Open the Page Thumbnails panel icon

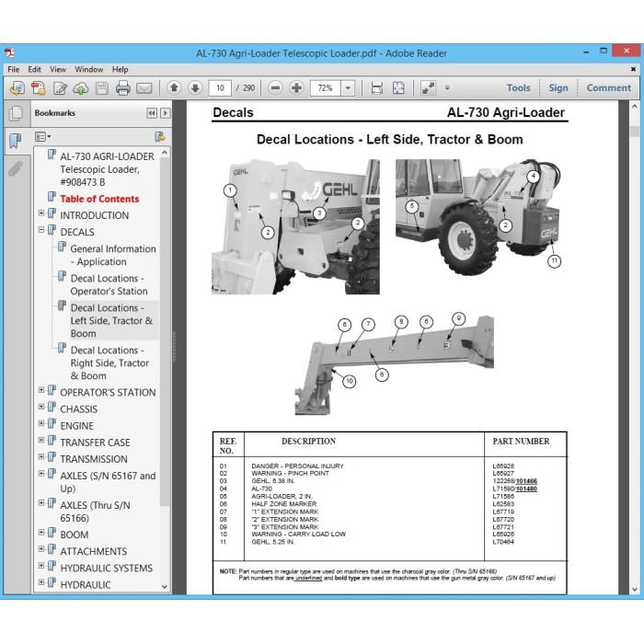coord(16,113)
